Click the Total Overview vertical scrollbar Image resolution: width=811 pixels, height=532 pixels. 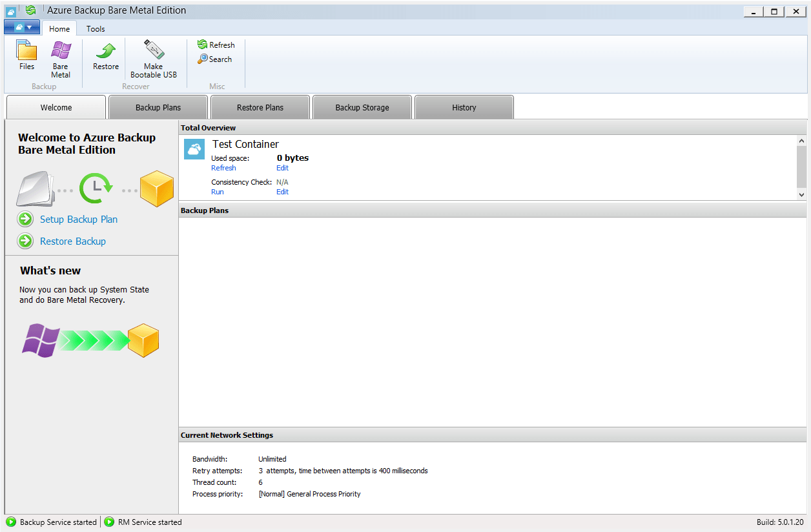[x=801, y=167]
